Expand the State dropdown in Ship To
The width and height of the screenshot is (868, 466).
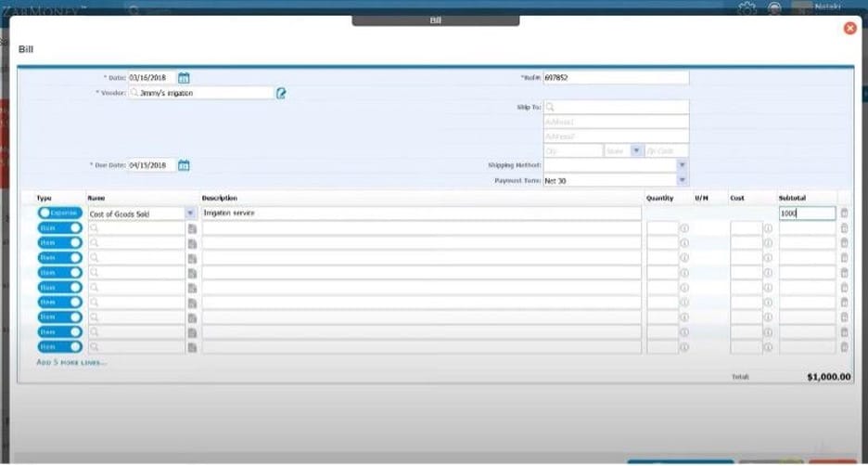pyautogui.click(x=635, y=150)
